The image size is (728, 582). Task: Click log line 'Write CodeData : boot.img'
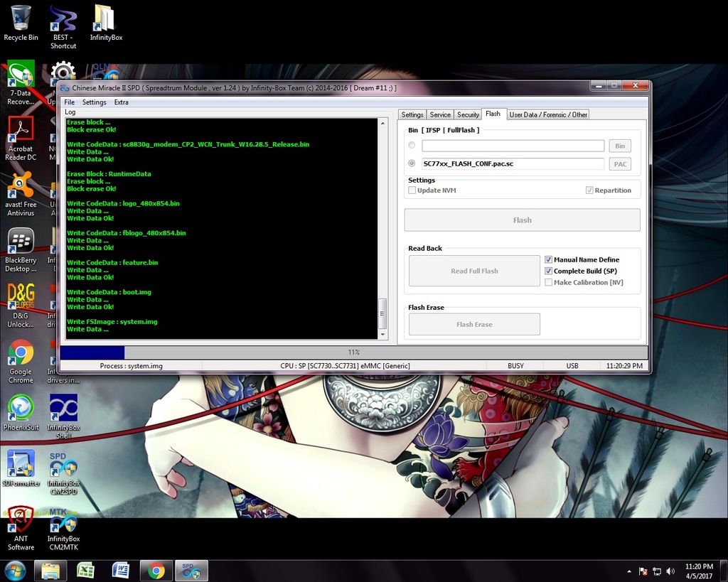[x=109, y=292]
